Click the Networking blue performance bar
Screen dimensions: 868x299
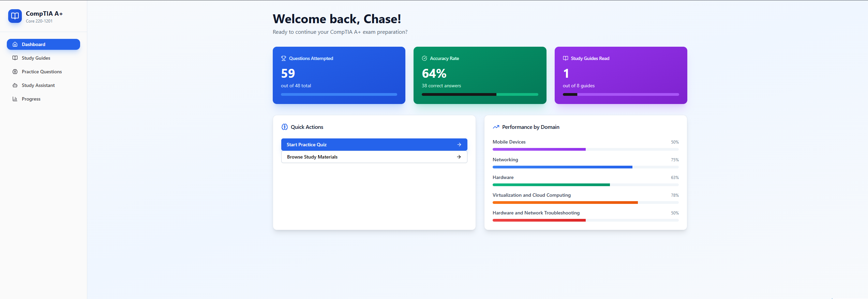point(563,167)
